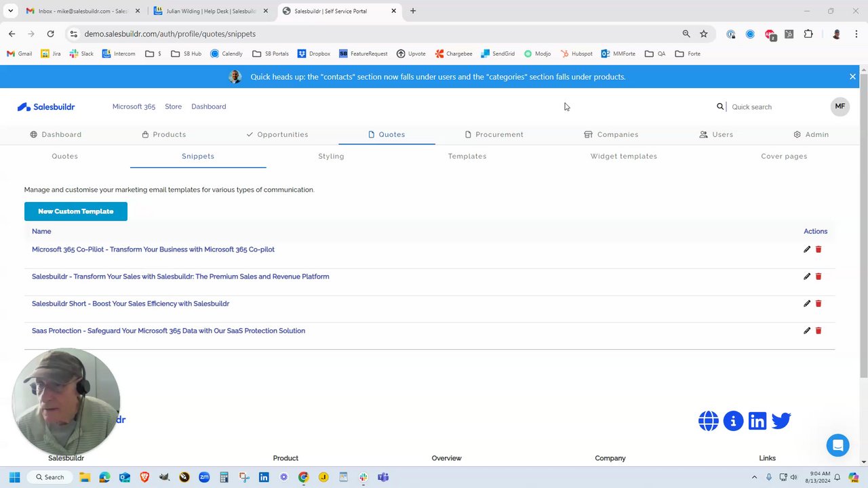Delete the Salesbuildr Short snippet
Screen dimensions: 868x488
point(818,304)
